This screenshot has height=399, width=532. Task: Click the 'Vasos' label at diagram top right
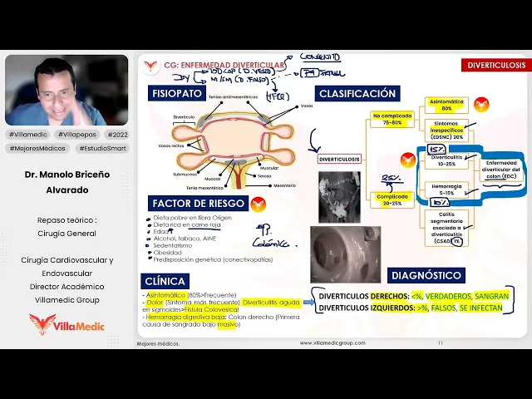[307, 106]
